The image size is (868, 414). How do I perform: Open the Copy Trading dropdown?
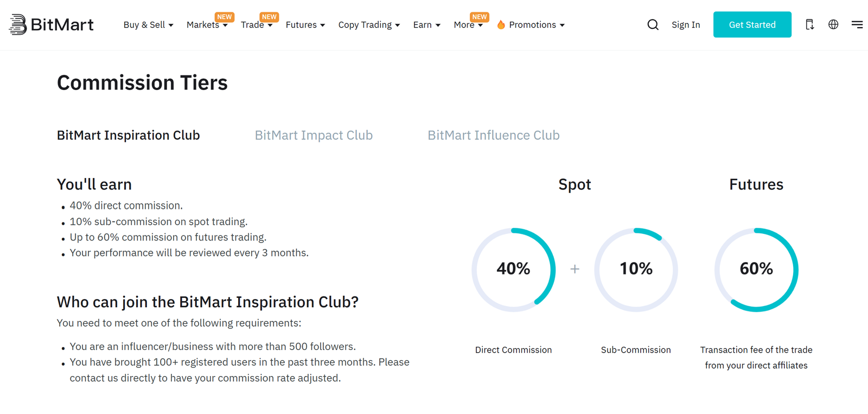[369, 25]
